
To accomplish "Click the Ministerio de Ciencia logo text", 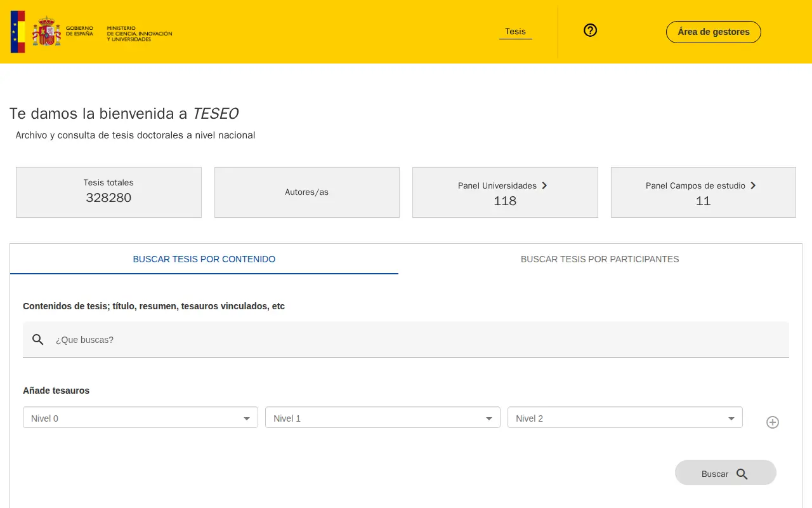I will (139, 34).
